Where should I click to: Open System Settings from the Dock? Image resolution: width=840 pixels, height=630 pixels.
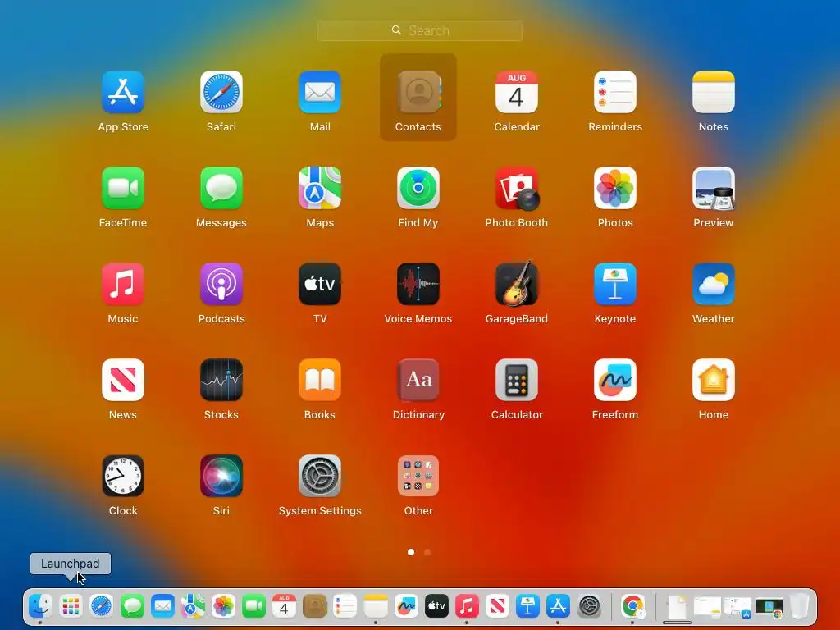tap(589, 606)
